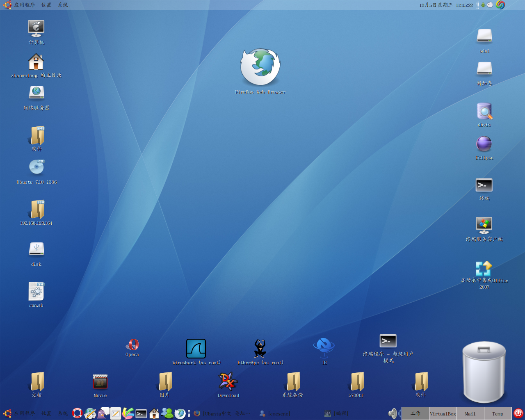Switch to the 工作 workspace
Screen dimensions: 525x420
[x=415, y=413]
